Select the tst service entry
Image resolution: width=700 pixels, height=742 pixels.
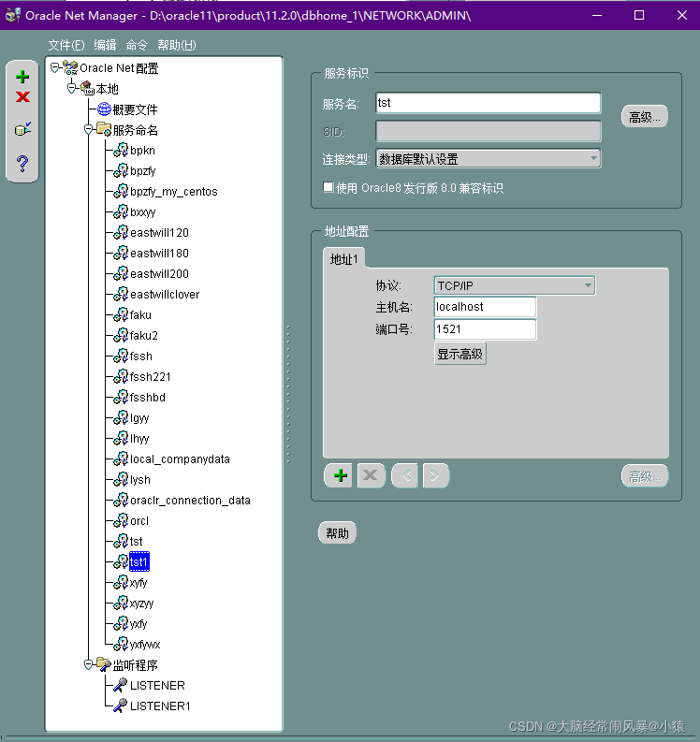click(x=137, y=542)
